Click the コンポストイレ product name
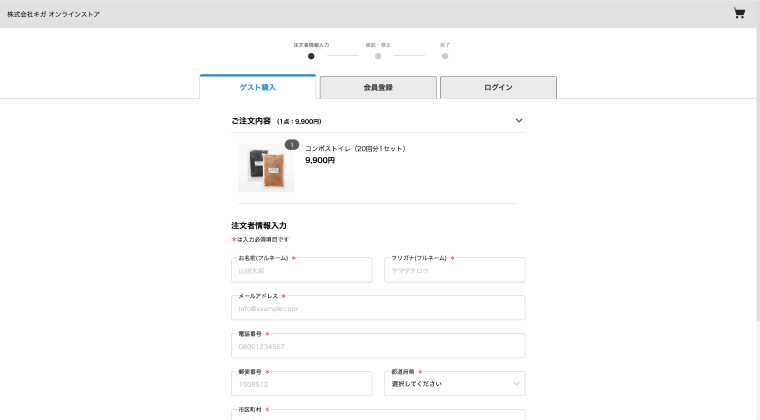760x420 pixels. 355,148
